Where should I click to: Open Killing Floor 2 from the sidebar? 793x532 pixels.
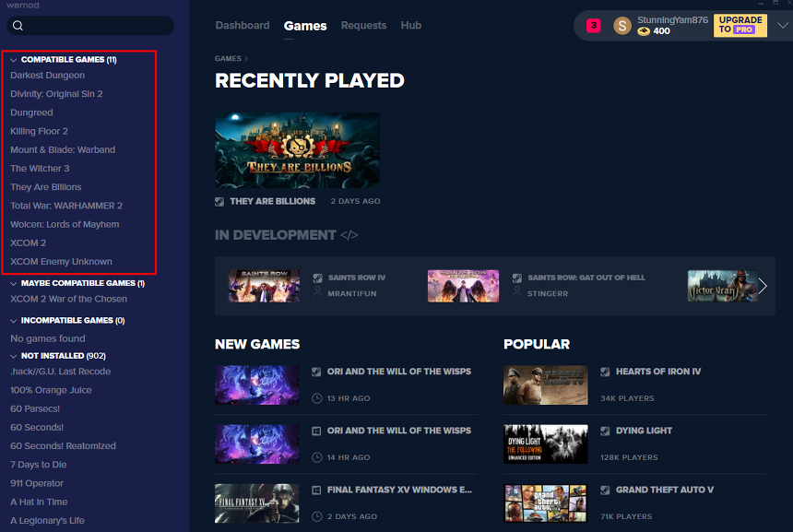point(39,132)
